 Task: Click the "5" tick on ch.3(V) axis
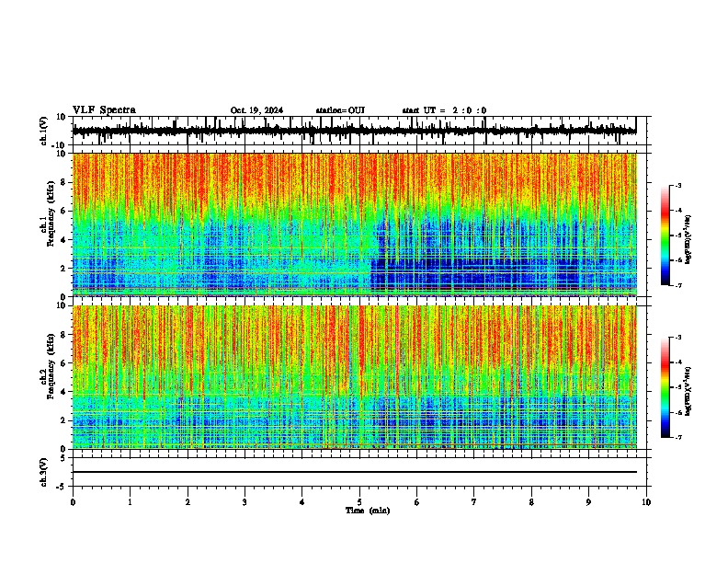click(64, 458)
